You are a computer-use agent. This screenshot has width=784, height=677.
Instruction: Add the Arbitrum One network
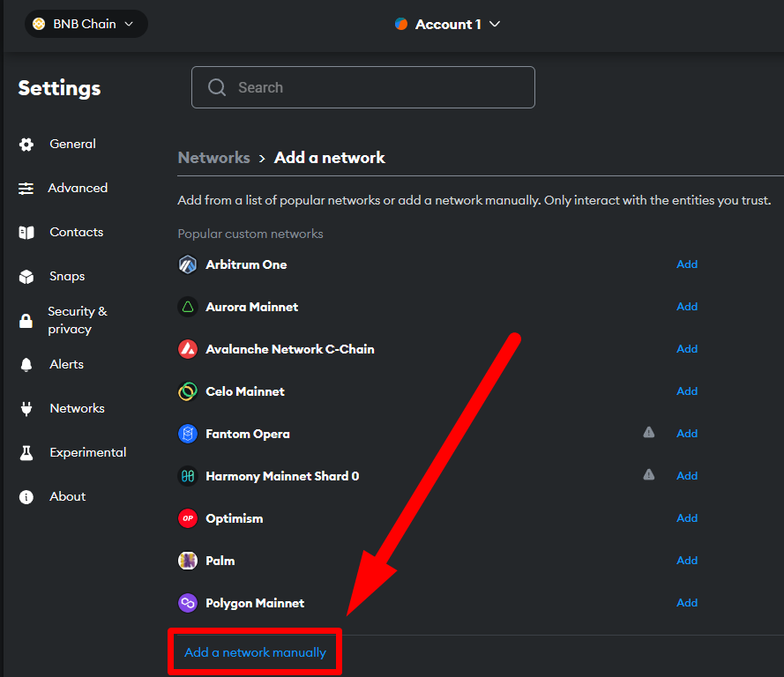coord(687,264)
